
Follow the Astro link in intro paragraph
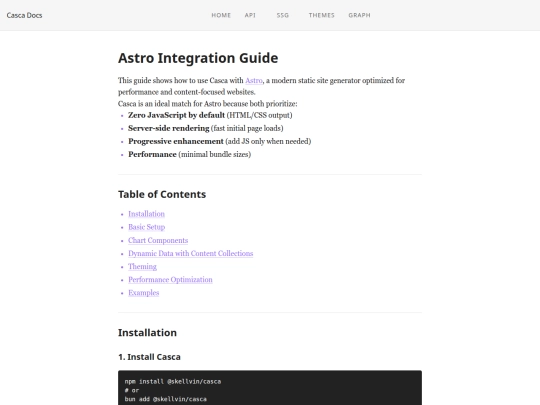coord(254,81)
